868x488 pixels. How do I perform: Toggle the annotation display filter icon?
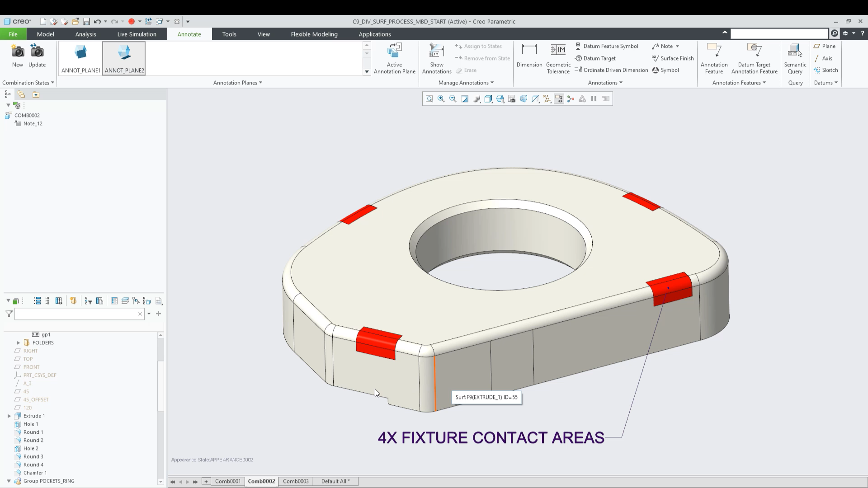(x=559, y=99)
